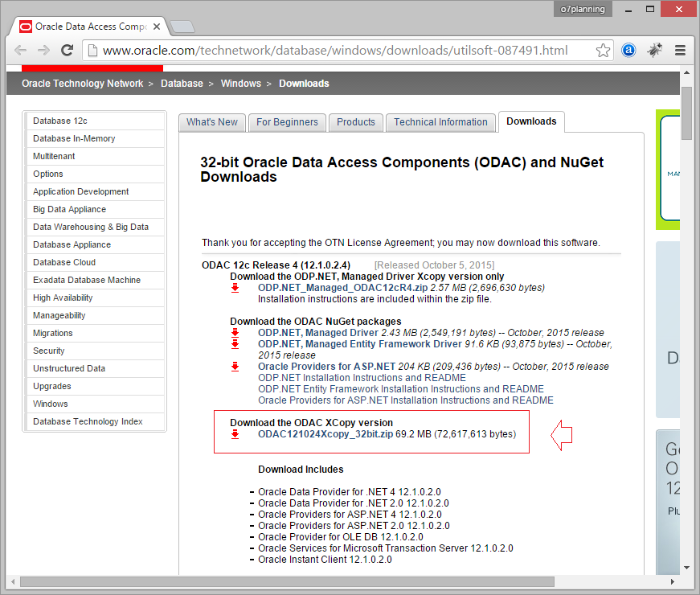This screenshot has height=595, width=700.
Task: Click the bug extension icon
Action: [x=654, y=51]
